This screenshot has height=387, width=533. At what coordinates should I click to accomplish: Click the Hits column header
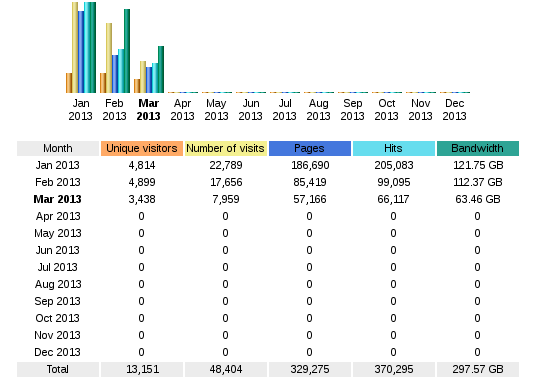(x=394, y=148)
